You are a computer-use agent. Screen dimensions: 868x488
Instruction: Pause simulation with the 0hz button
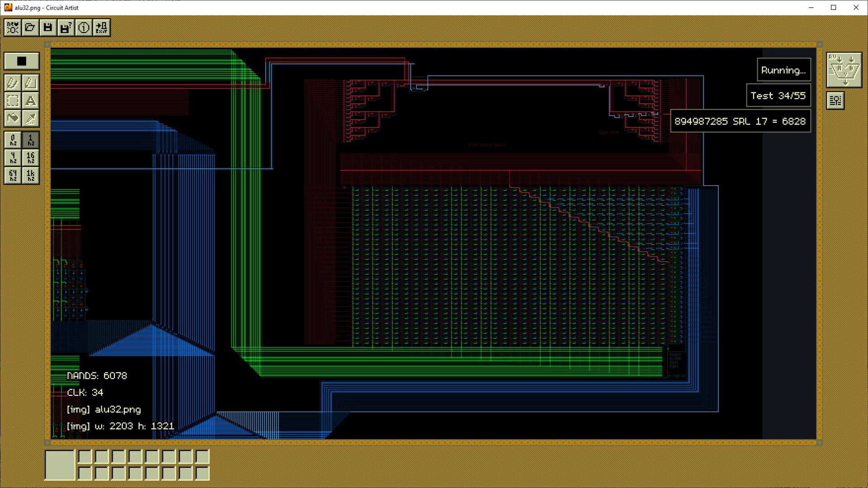(12, 141)
